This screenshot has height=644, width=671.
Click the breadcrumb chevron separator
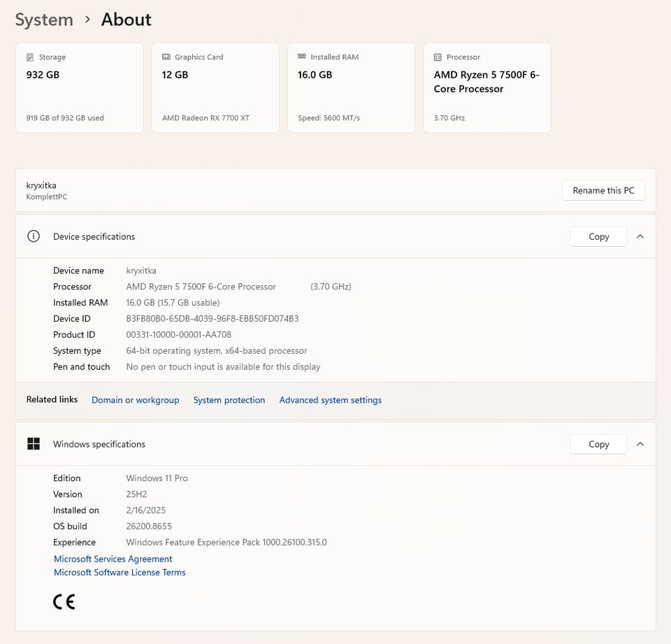[88, 20]
